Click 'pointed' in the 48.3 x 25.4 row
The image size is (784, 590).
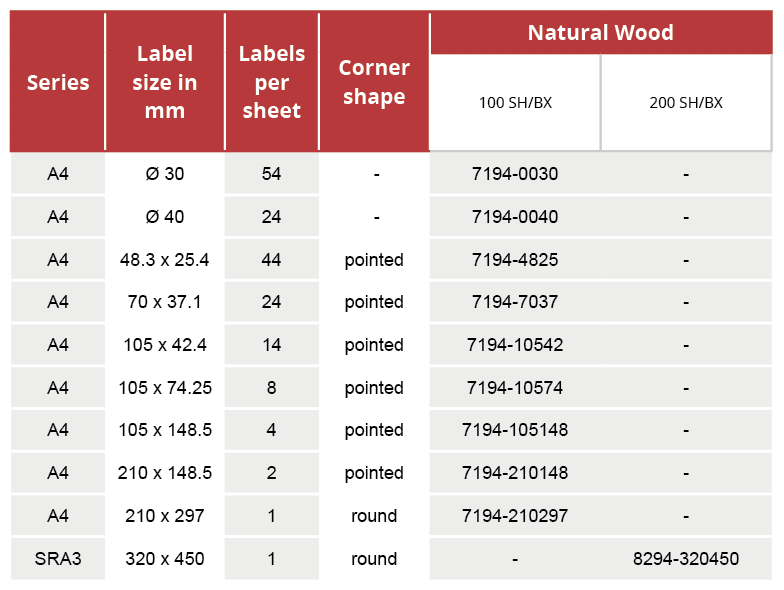[374, 260]
